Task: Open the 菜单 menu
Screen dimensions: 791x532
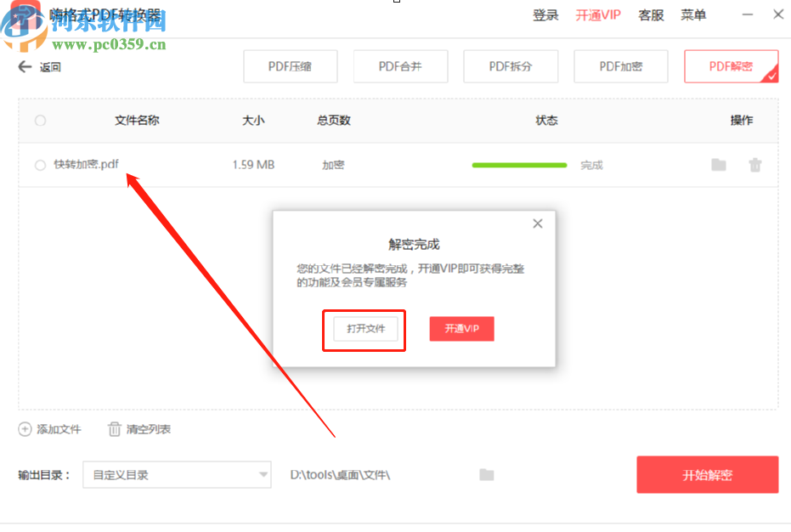Action: (693, 14)
